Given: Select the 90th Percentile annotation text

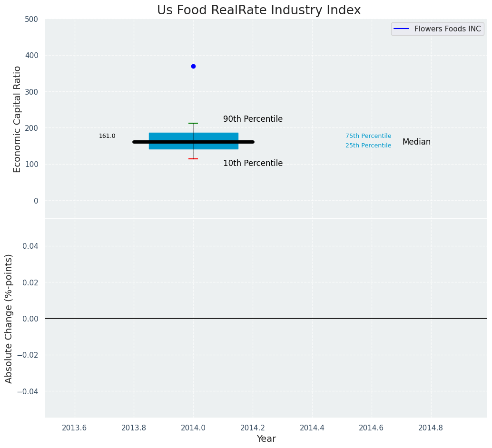Looking at the screenshot, I should [253, 119].
